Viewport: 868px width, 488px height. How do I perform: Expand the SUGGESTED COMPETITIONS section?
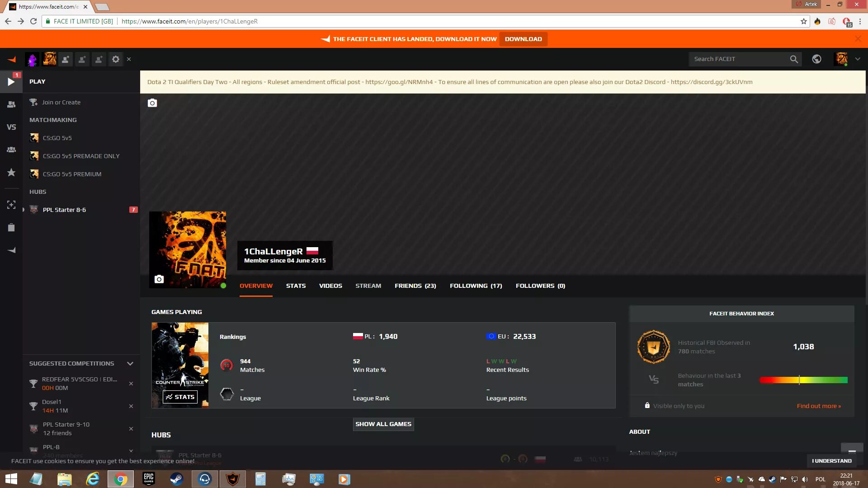click(x=130, y=363)
